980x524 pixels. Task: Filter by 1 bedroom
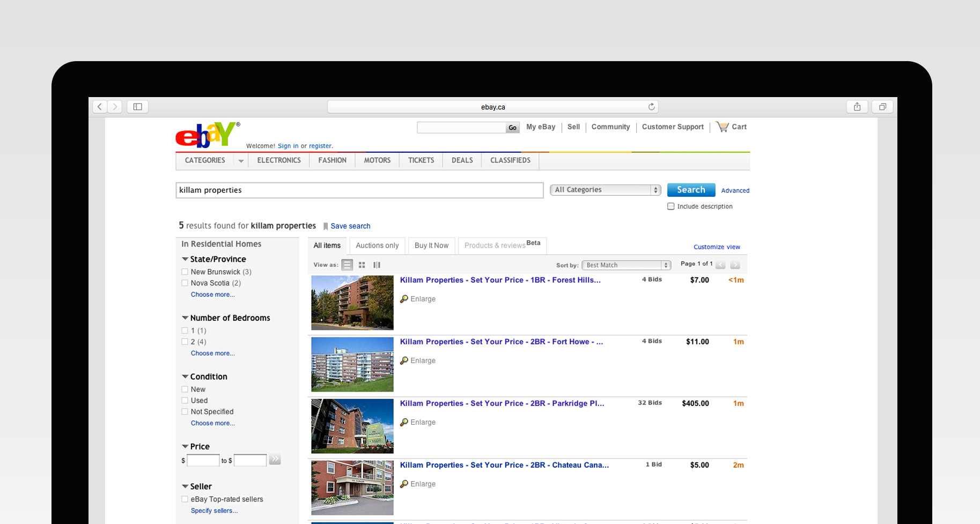(185, 331)
